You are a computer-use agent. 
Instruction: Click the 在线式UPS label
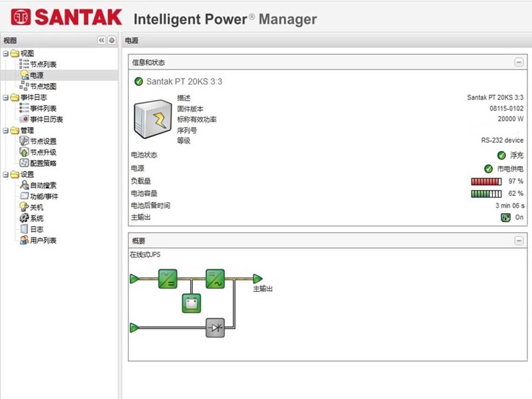coord(145,255)
